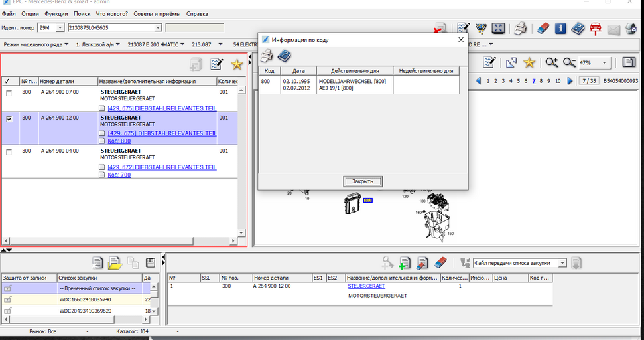Open the Z9M identifier dropdown
Viewport: 644px width, 340px height.
60,27
